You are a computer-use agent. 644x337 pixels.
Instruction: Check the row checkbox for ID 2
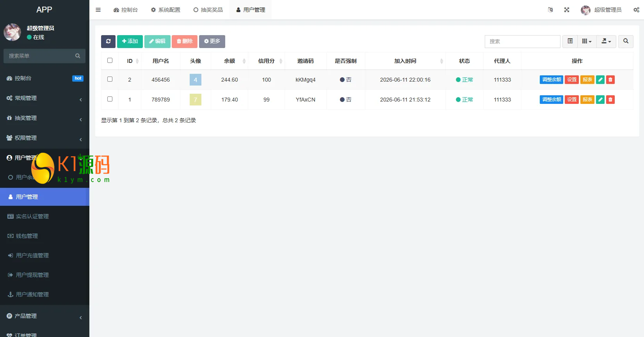110,79
